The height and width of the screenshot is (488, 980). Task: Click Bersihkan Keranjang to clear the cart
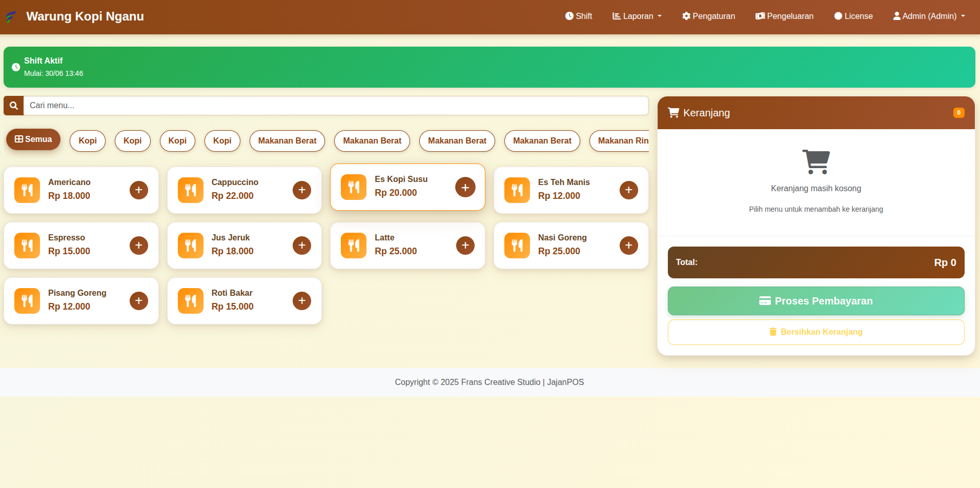tap(815, 332)
